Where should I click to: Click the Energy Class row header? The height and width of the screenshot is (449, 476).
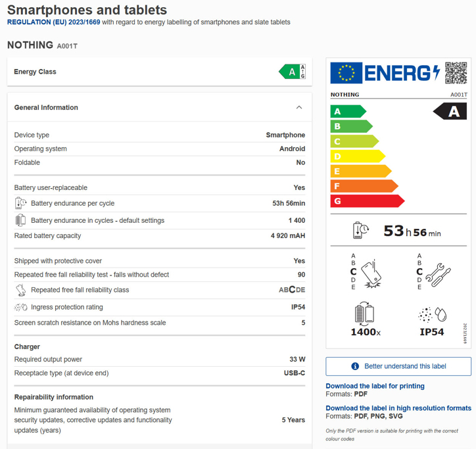click(35, 72)
